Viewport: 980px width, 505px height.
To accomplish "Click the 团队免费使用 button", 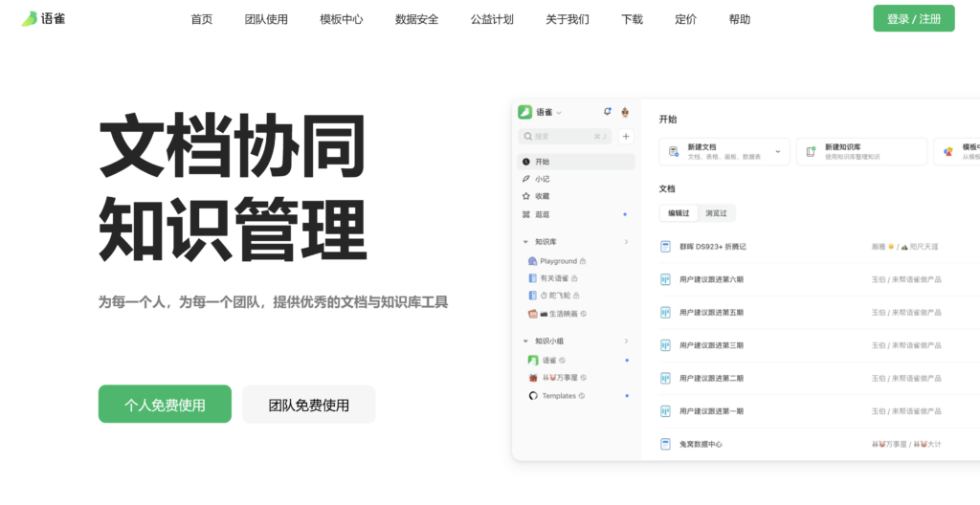I will pyautogui.click(x=309, y=405).
